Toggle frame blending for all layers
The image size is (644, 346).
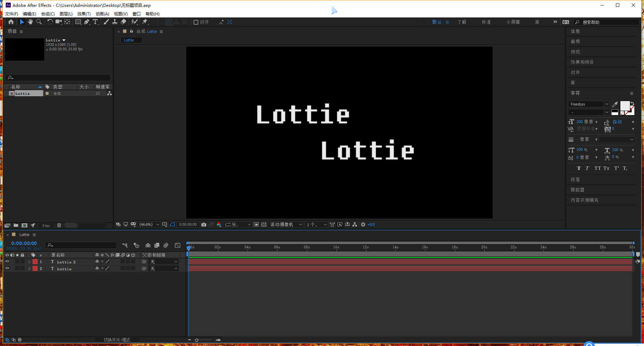coord(157,245)
